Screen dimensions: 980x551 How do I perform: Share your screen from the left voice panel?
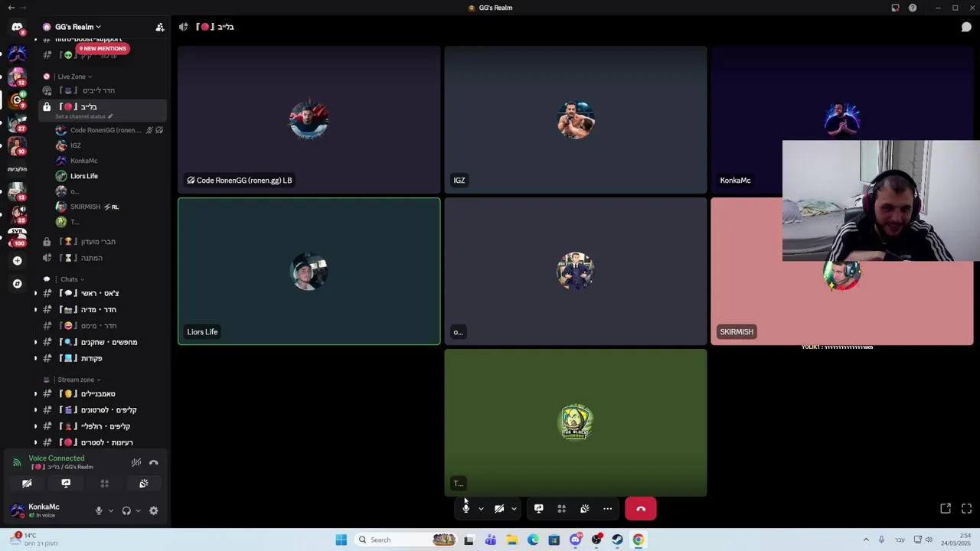point(66,484)
